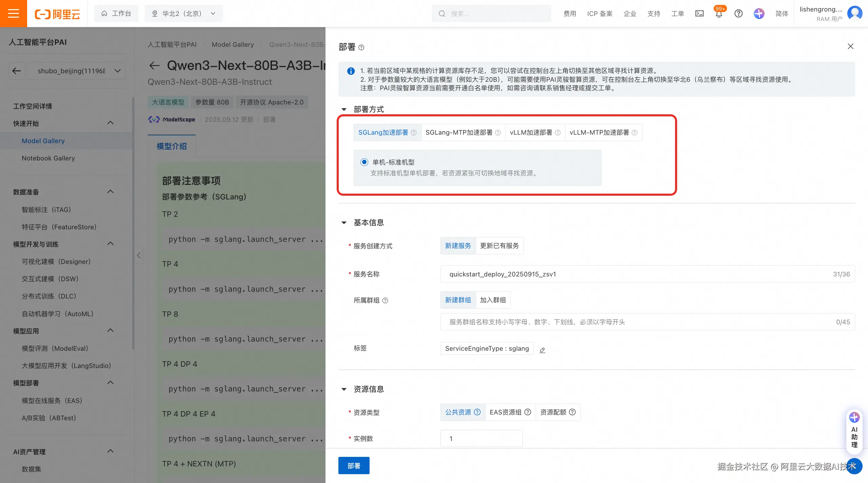Choose 新建群组 option
The height and width of the screenshot is (483, 868).
pos(458,300)
